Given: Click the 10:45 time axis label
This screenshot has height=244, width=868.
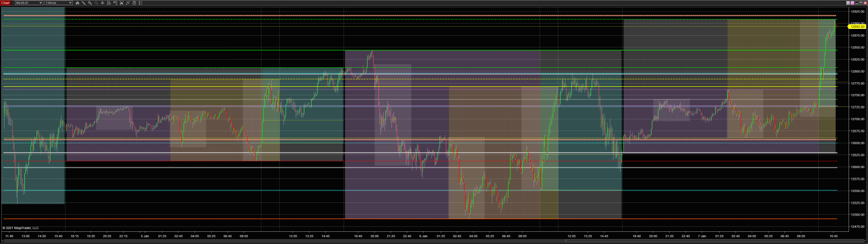Looking at the screenshot, I should [x=834, y=236].
